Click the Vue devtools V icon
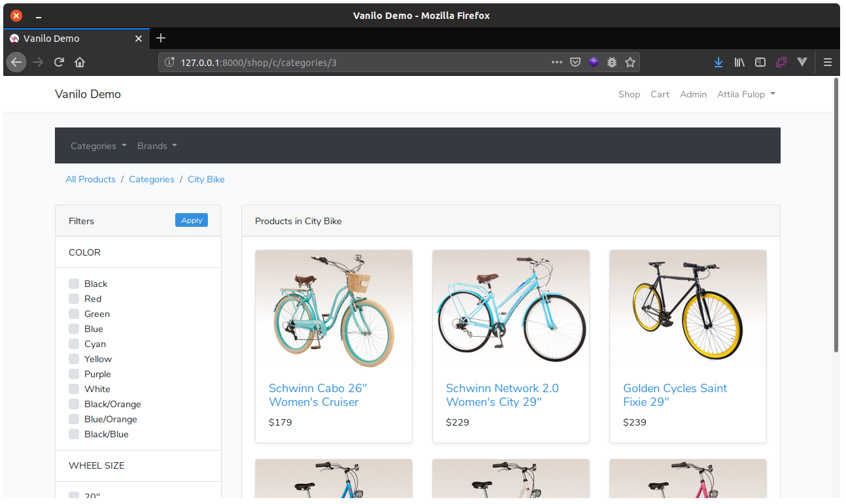The image size is (846, 504). point(802,62)
